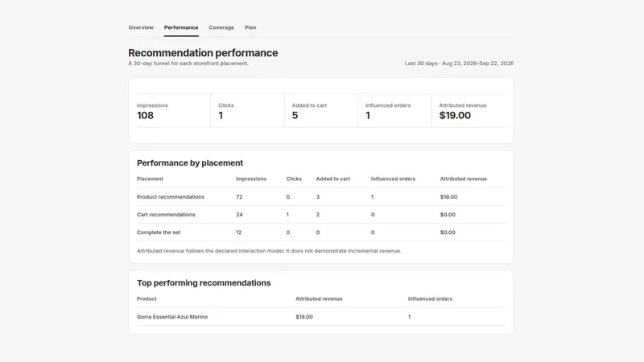
Task: Click 'Attributed revenue' header in placement table
Action: [x=464, y=179]
